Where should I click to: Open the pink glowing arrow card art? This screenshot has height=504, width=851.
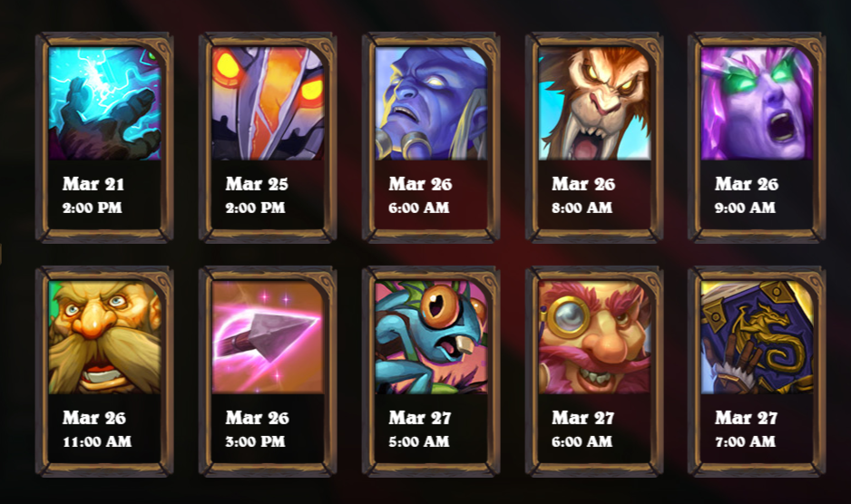tap(268, 337)
